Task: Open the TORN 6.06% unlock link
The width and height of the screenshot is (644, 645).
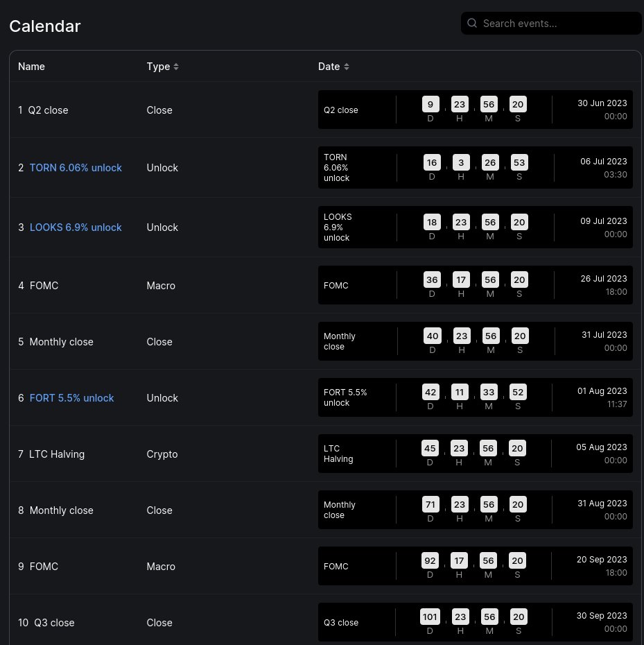Action: pyautogui.click(x=76, y=168)
